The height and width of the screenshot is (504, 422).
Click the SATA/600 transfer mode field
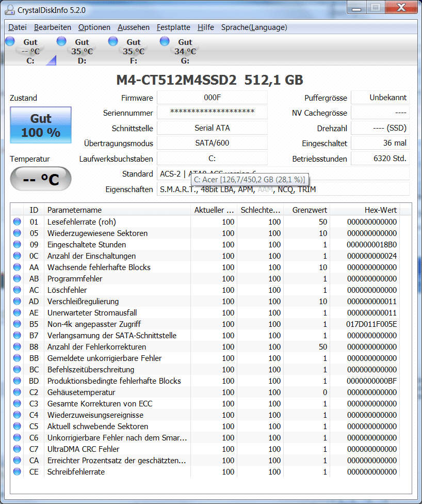[212, 143]
